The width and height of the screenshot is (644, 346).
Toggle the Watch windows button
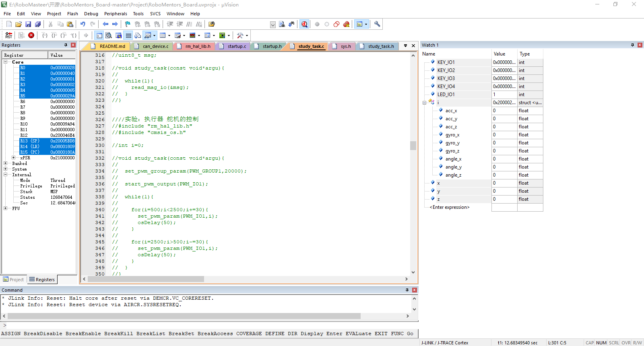pos(148,35)
